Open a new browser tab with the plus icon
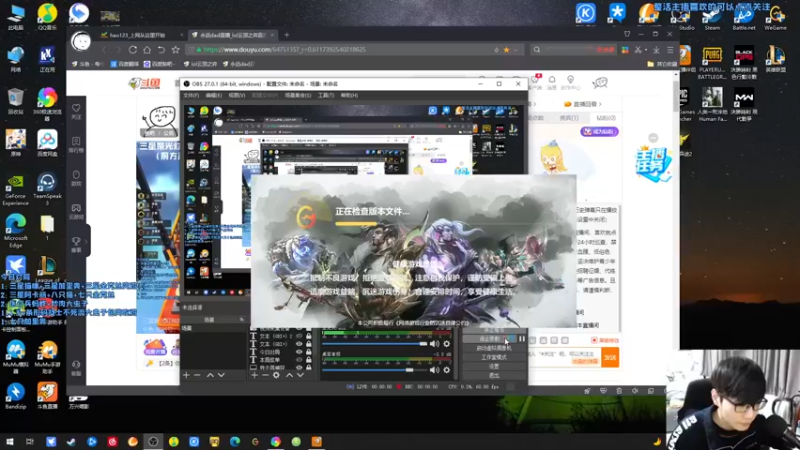The width and height of the screenshot is (800, 450). coord(287,35)
